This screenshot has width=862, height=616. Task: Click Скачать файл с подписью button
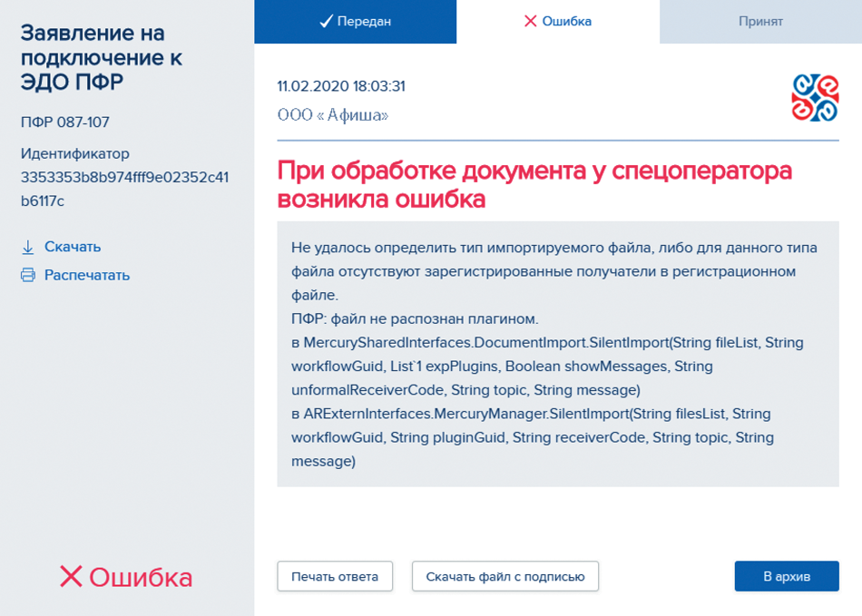(x=504, y=576)
